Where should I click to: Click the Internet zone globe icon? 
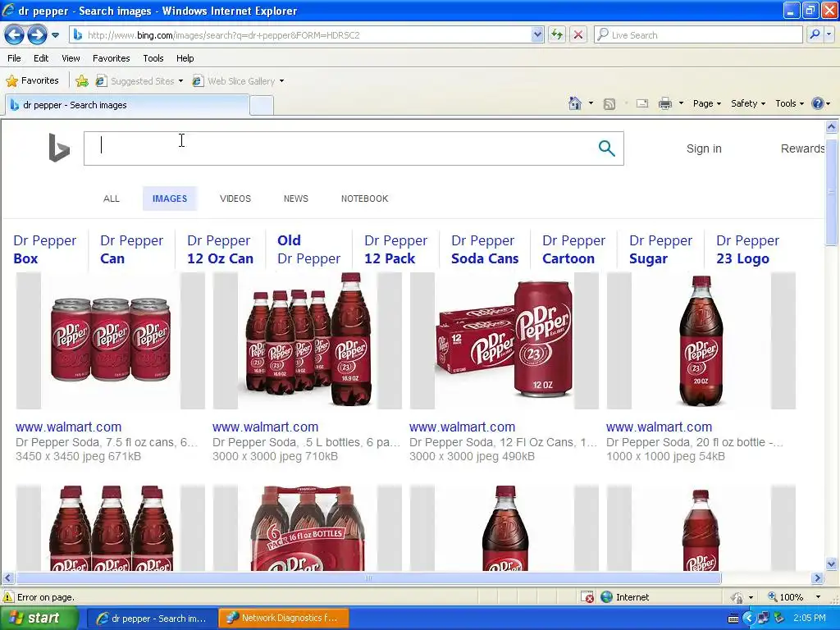606,597
